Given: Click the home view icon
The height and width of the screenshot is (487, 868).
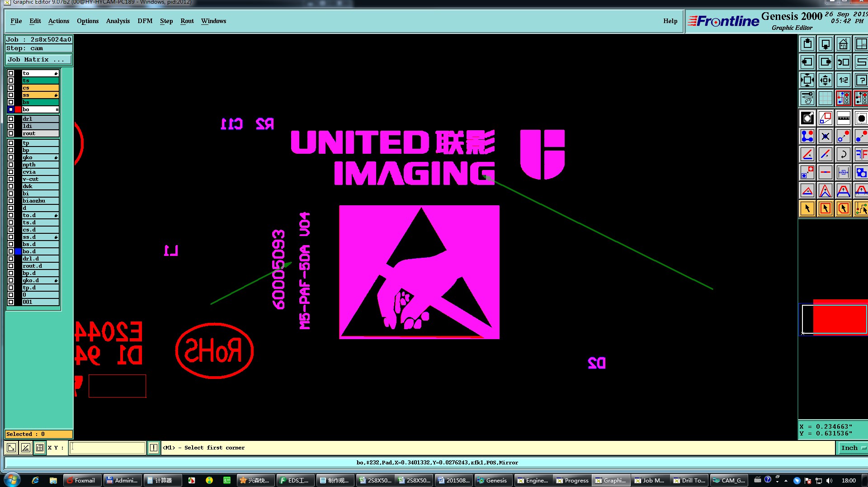Looking at the screenshot, I should coord(843,44).
